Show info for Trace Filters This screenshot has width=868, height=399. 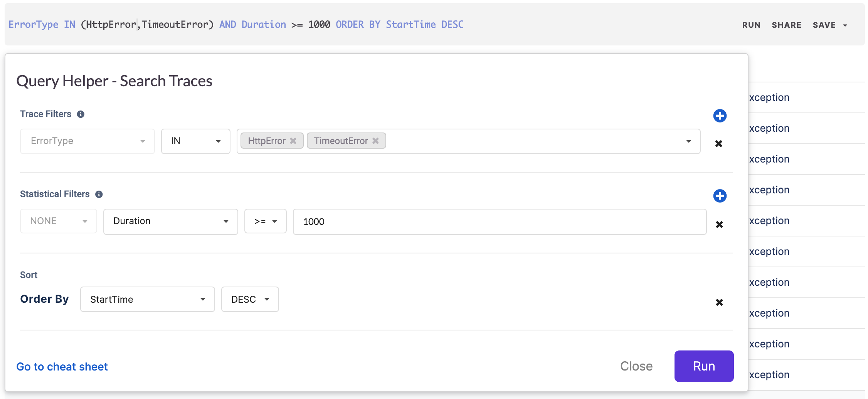81,114
